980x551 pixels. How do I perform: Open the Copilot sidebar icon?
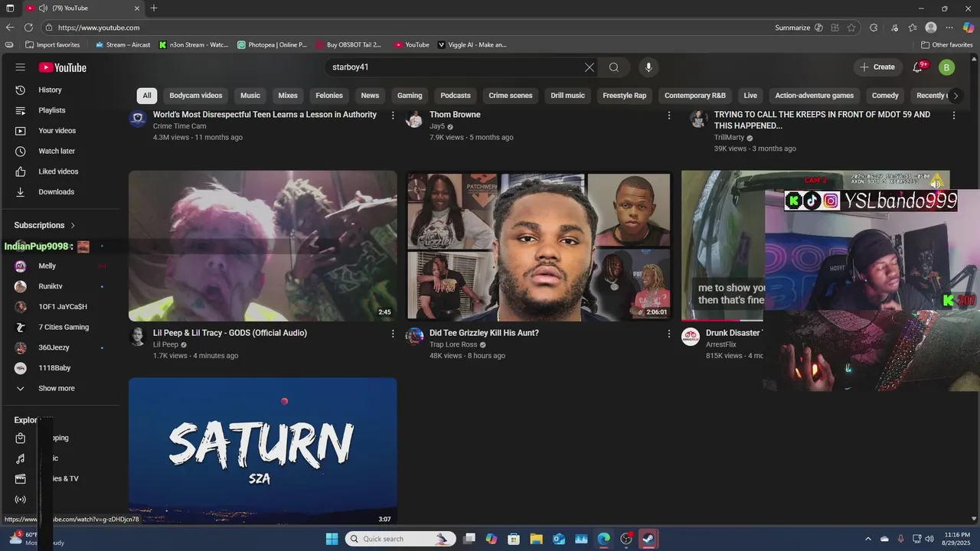[969, 28]
